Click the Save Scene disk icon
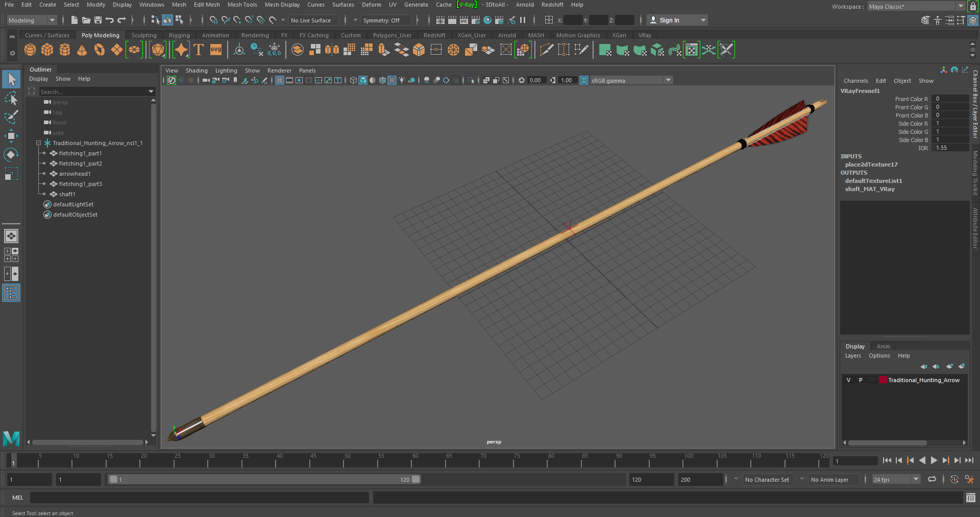 98,20
